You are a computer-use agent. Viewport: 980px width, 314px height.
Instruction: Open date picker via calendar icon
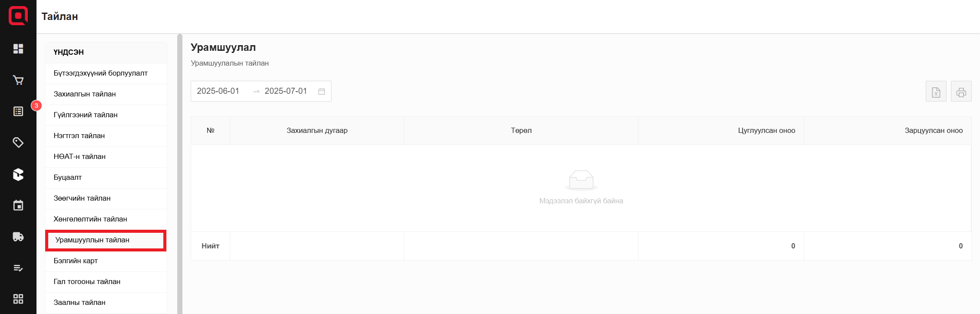click(321, 91)
